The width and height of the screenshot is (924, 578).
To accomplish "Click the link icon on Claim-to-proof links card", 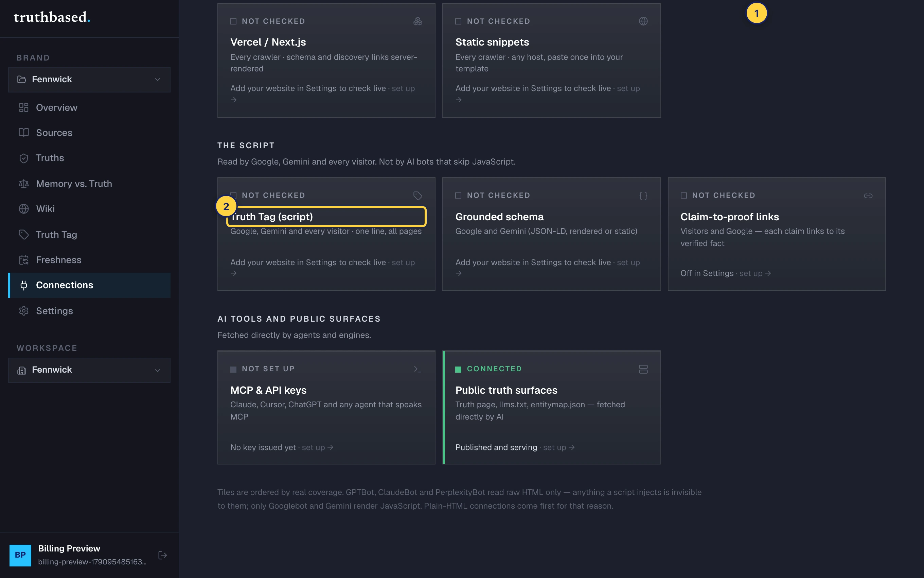I will click(x=868, y=196).
